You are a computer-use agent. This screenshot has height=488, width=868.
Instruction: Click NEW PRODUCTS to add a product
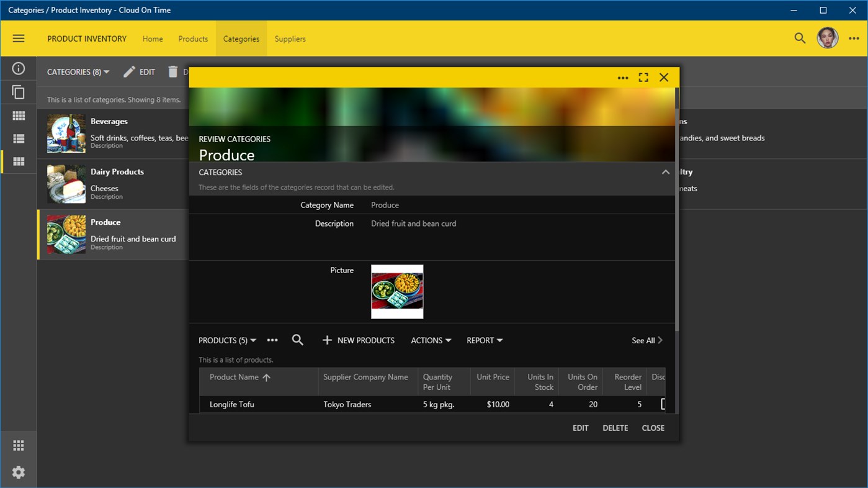tap(358, 340)
